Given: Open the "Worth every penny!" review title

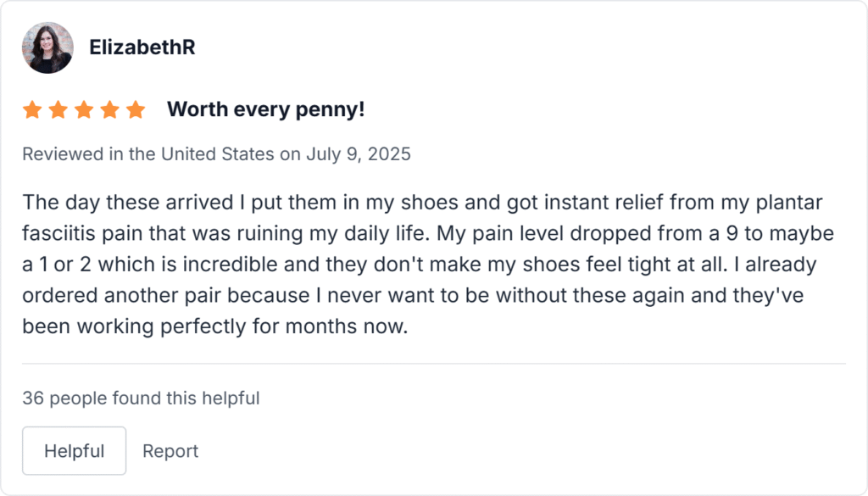Looking at the screenshot, I should pyautogui.click(x=265, y=110).
